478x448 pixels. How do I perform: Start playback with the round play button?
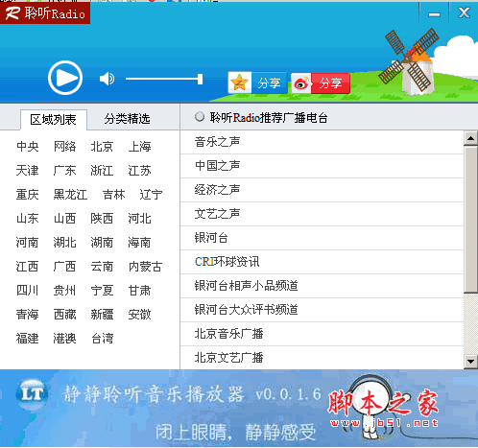coord(65,78)
